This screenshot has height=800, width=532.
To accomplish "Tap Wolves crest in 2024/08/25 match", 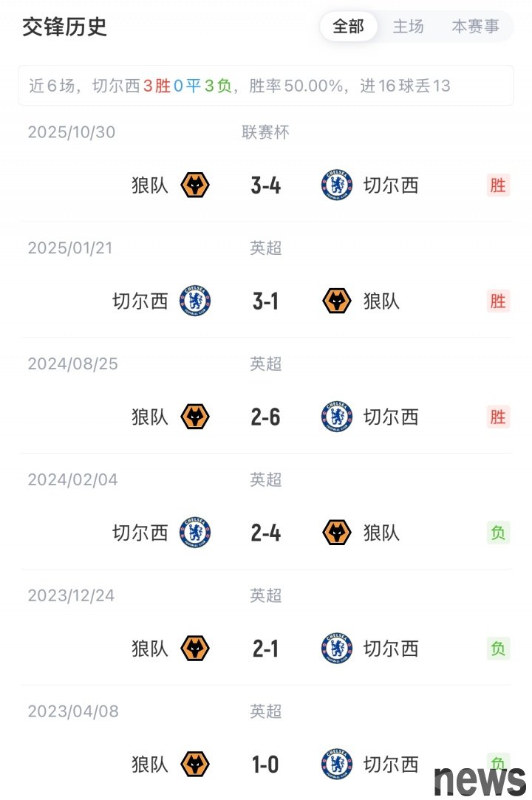I will click(195, 417).
